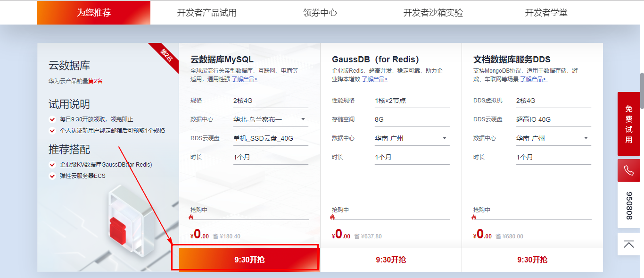Expand GaussDB 华南-广州 data center dropdown
Image resolution: width=644 pixels, height=278 pixels.
pyautogui.click(x=412, y=138)
